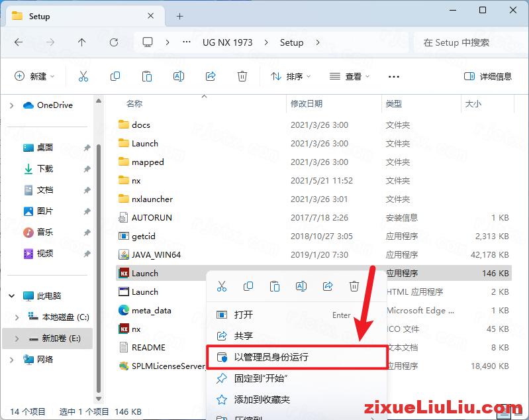Click the 在 Setup 中搜索 search box
This screenshot has height=420, width=529.
(x=471, y=42)
